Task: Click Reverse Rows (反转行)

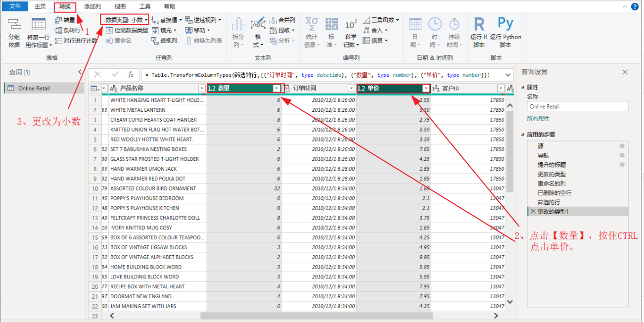Action: 68,30
